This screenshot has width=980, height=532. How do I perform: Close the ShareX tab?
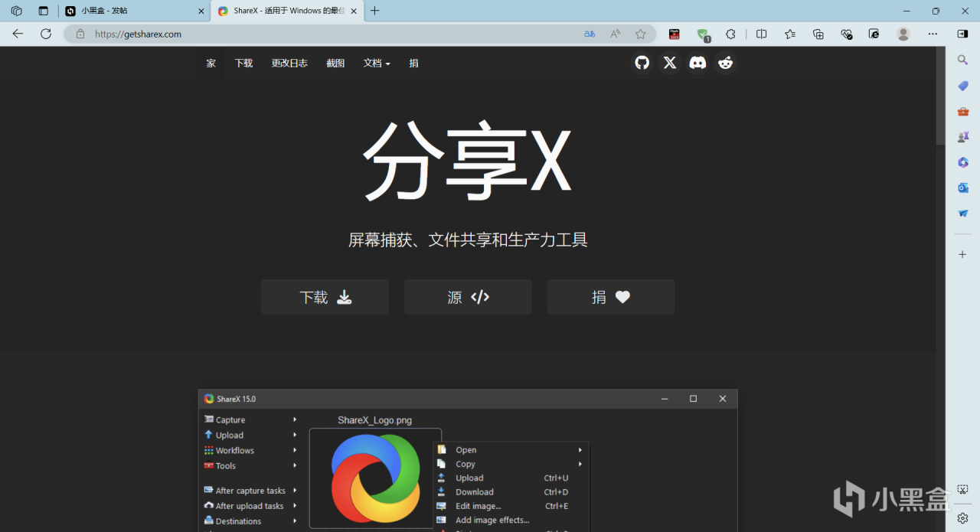(354, 11)
